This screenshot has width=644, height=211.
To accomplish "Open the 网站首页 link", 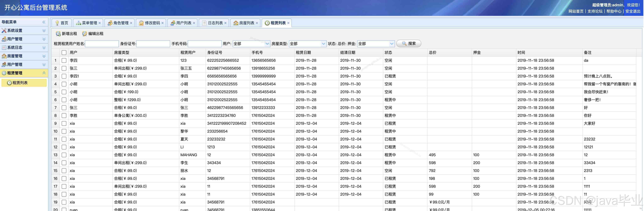I will [x=576, y=11].
